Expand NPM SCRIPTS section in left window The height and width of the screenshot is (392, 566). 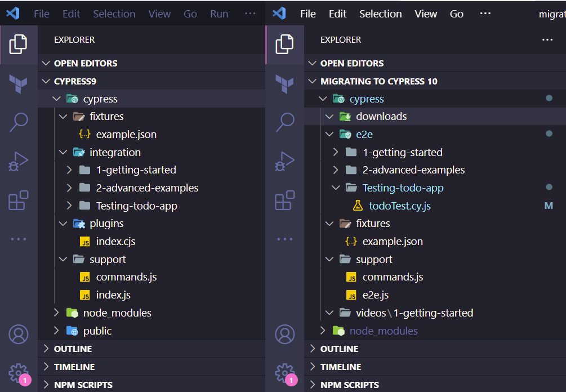(x=83, y=385)
